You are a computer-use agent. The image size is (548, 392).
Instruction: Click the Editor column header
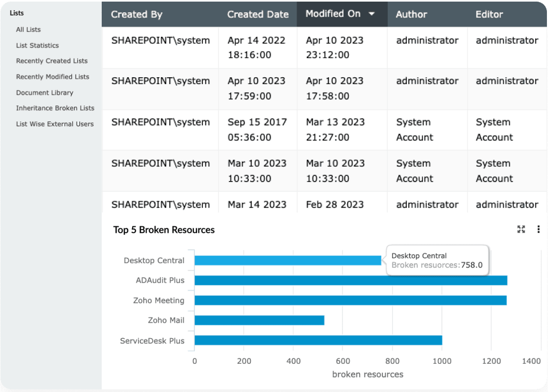(x=489, y=14)
